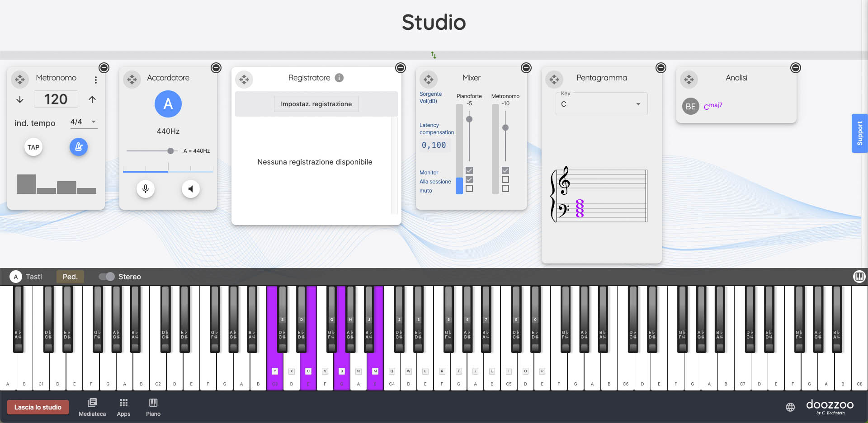Open the language globe icon
Viewport: 868px width, 423px height.
click(790, 407)
